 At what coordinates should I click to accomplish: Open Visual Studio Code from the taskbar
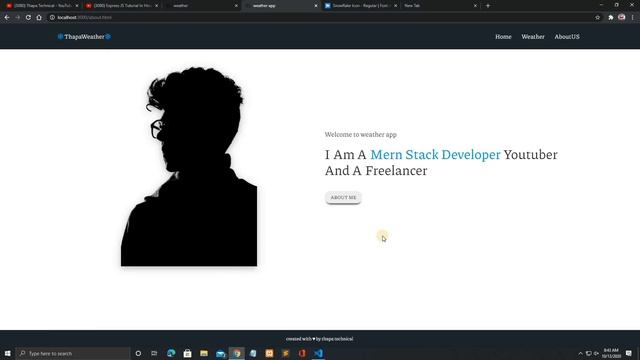(x=318, y=353)
